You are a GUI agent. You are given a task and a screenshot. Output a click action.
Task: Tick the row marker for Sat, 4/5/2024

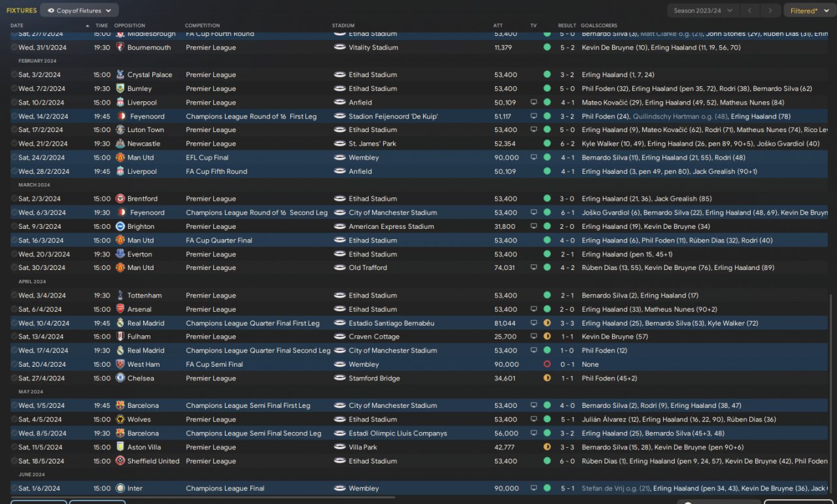click(x=14, y=420)
